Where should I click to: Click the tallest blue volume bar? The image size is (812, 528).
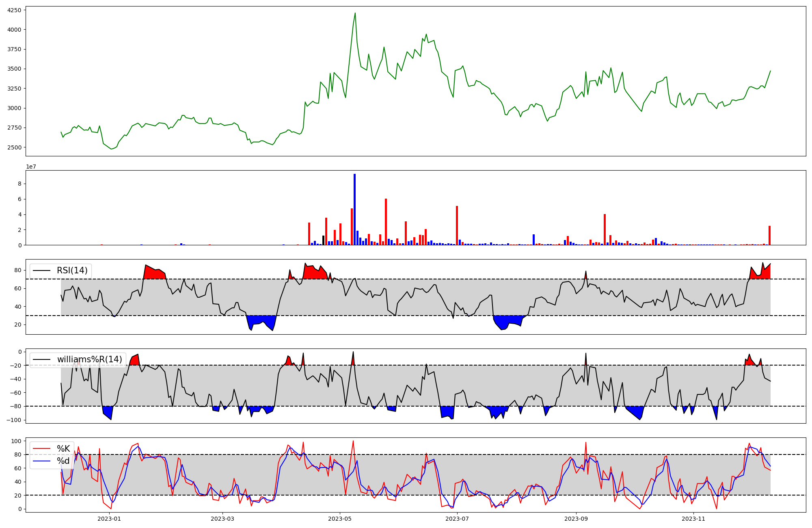point(354,209)
